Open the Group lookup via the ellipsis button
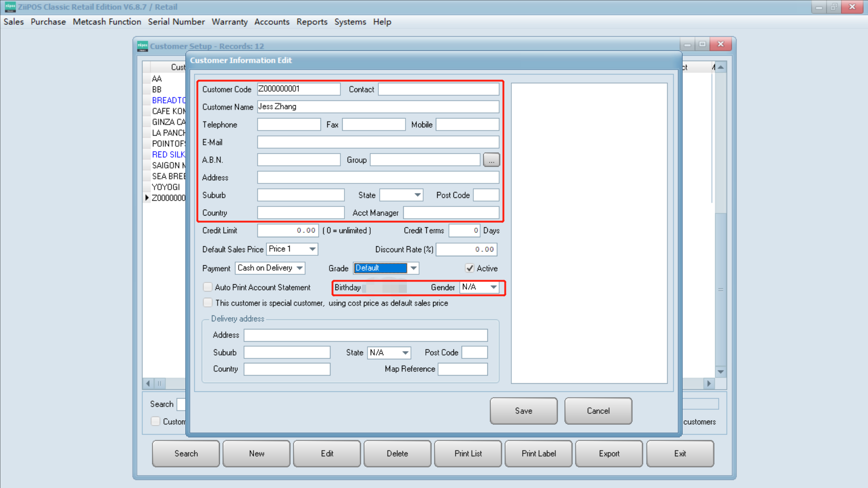Screen dimensions: 868x488 [x=491, y=160]
